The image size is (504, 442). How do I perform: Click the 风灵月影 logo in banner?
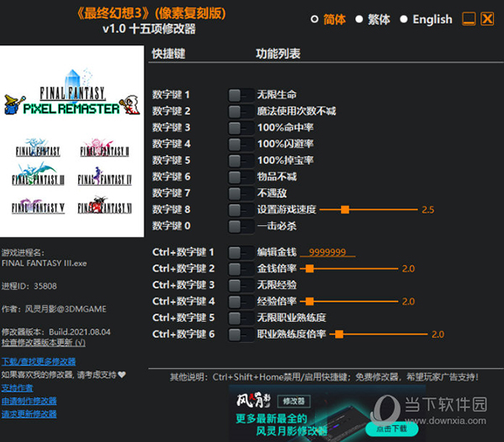pyautogui.click(x=254, y=400)
